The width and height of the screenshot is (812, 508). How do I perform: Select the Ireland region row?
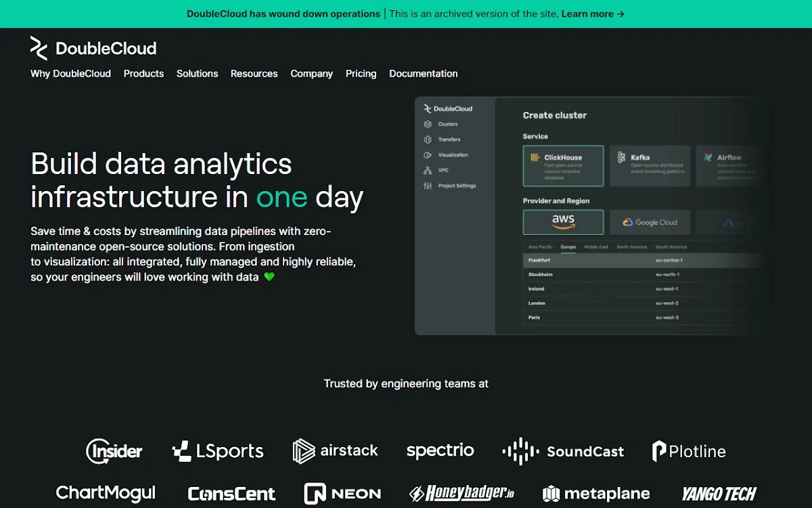coord(643,289)
